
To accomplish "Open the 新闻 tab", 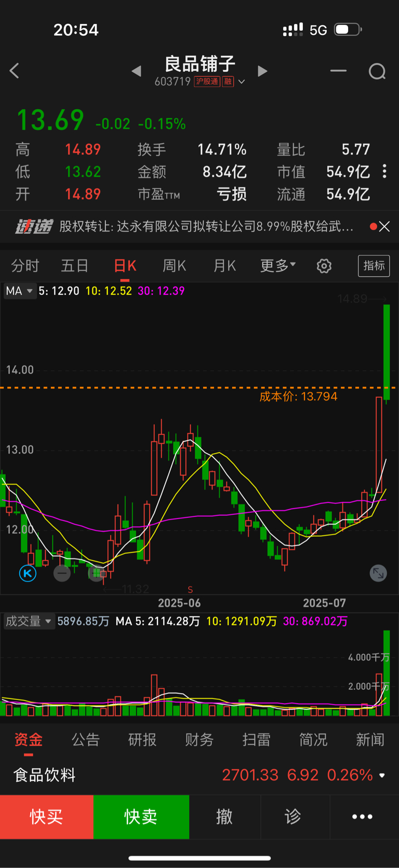I will point(370,740).
